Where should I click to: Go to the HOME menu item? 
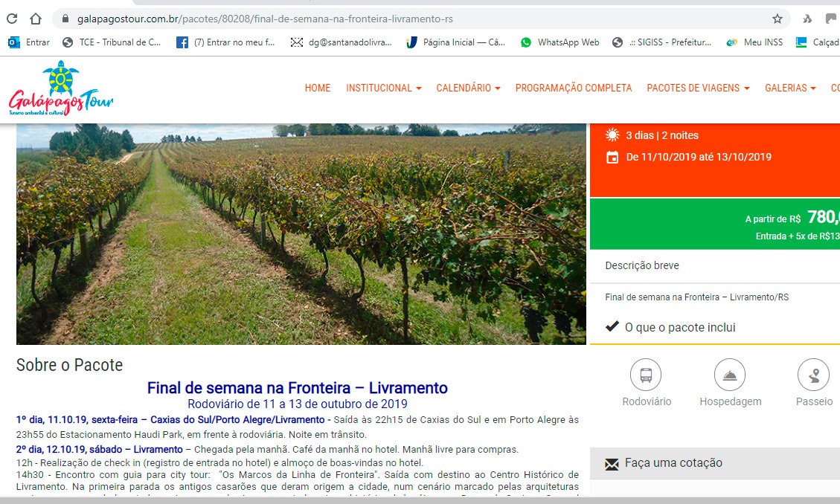click(318, 88)
